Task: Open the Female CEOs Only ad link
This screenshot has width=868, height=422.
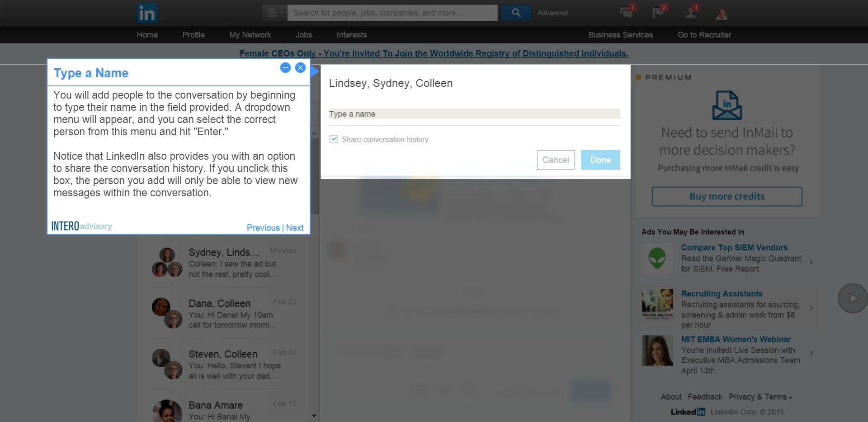Action: coord(434,53)
